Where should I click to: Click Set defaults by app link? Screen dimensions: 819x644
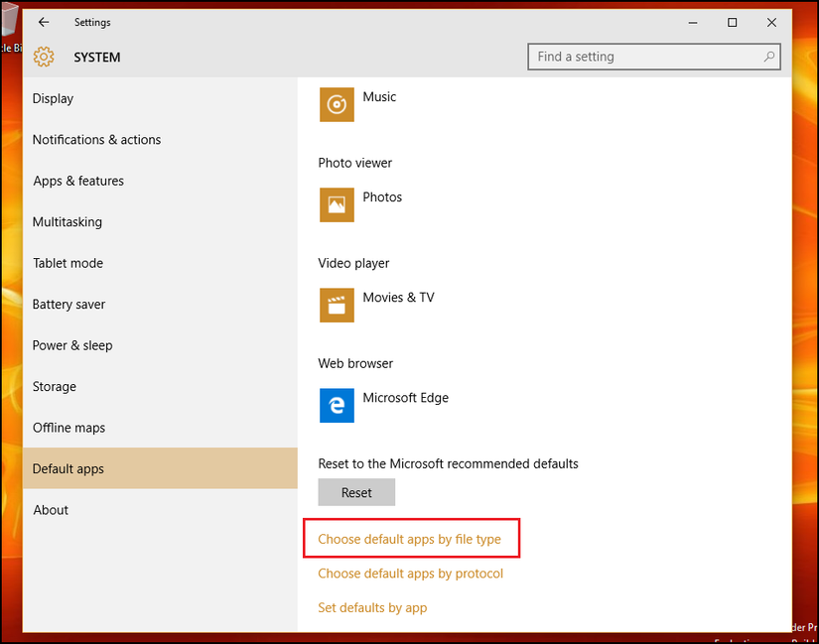click(x=372, y=607)
